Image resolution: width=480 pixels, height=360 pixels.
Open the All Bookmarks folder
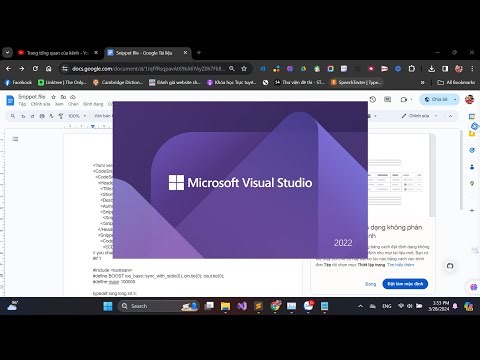[x=456, y=82]
